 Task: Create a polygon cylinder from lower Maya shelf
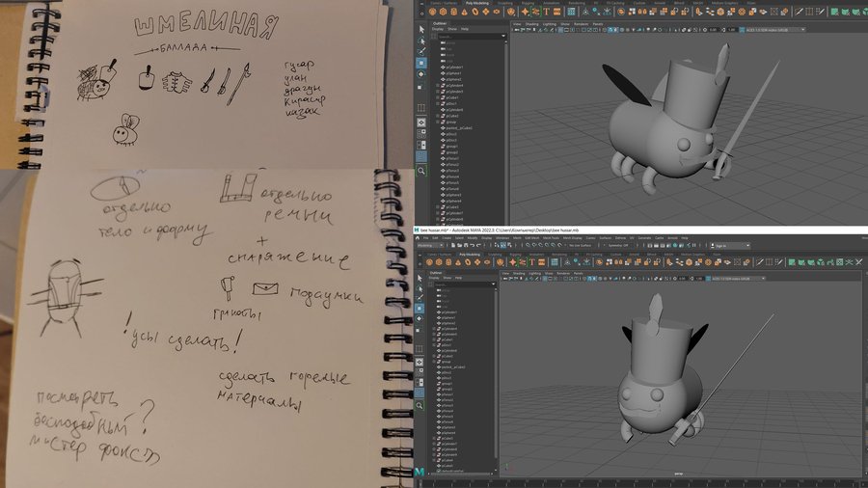pos(448,262)
